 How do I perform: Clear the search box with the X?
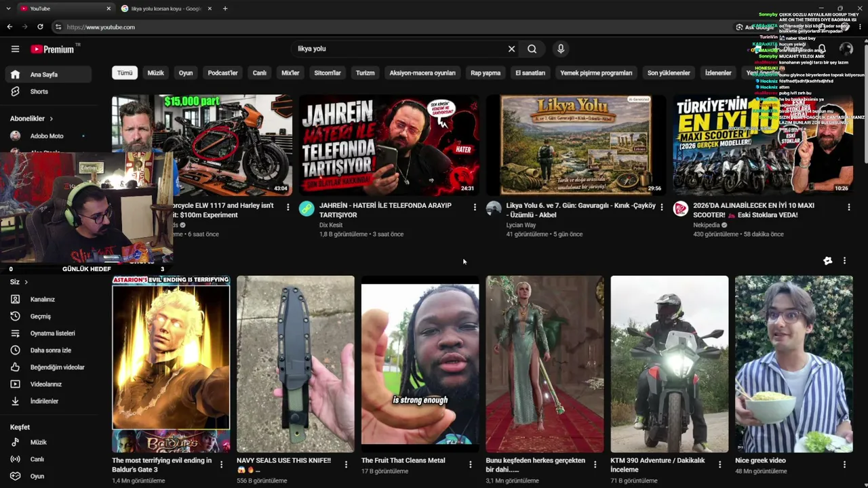(x=511, y=49)
